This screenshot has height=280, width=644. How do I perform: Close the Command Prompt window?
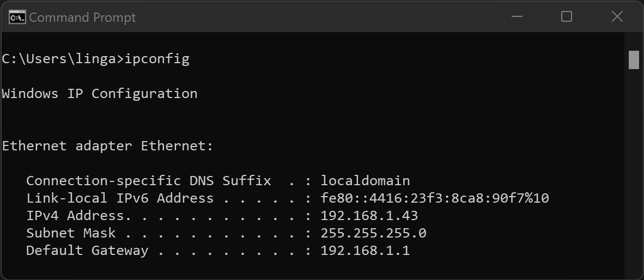pyautogui.click(x=617, y=17)
